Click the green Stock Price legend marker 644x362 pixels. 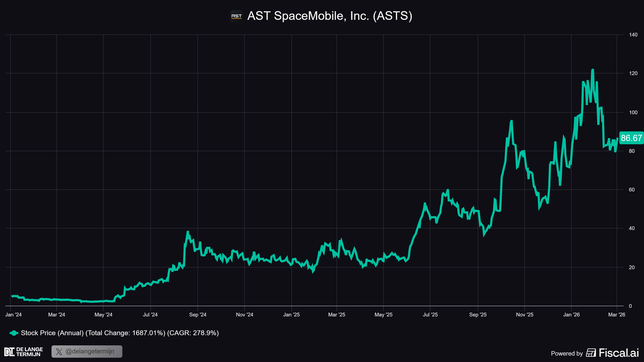tap(14, 333)
